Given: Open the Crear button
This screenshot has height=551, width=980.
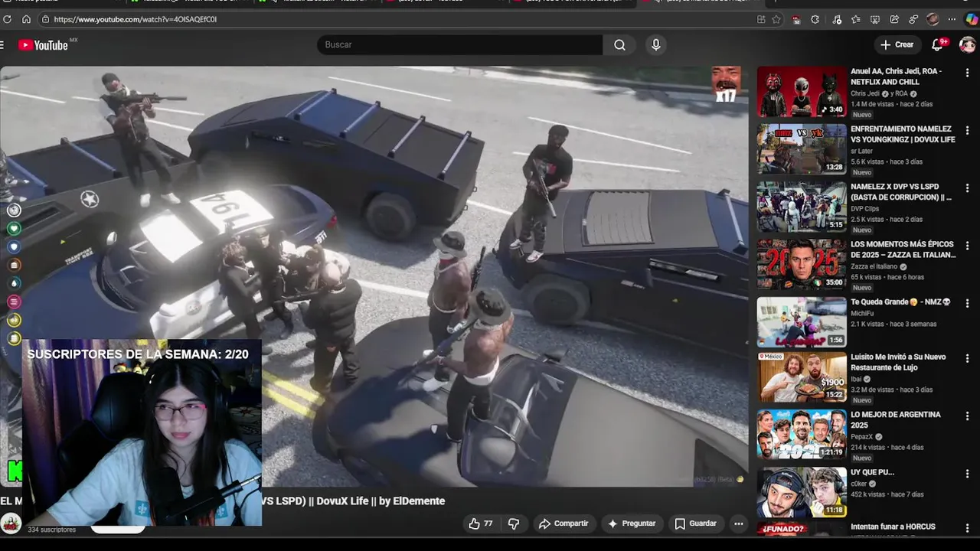Looking at the screenshot, I should [897, 44].
